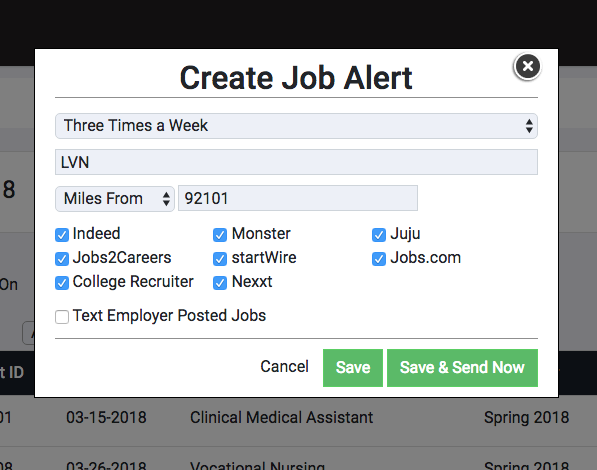The height and width of the screenshot is (470, 597).
Task: Click the frequency dropdown stepper arrows
Action: pyautogui.click(x=529, y=126)
